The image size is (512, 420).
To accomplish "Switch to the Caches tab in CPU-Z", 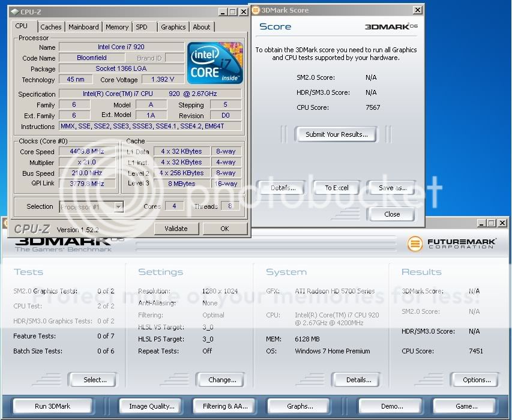I will pyautogui.click(x=50, y=27).
